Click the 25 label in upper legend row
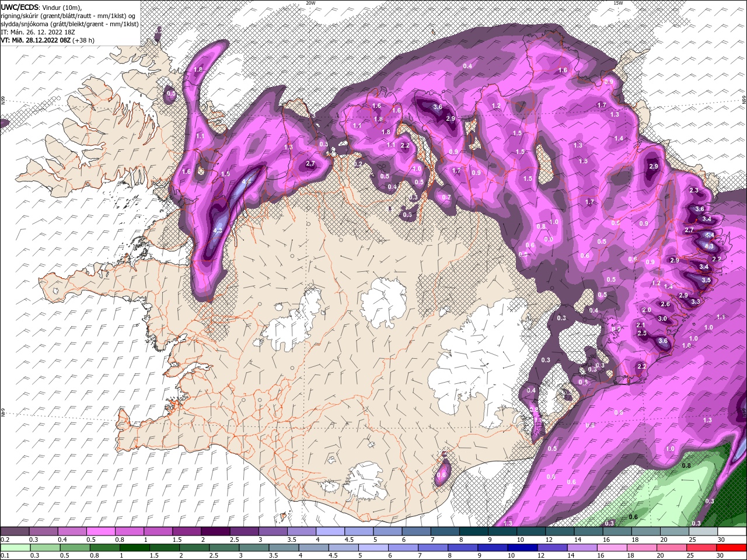 [x=693, y=540]
